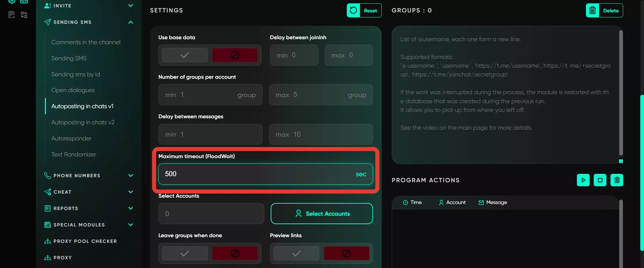Clear program actions with the trash icon

[x=617, y=180]
